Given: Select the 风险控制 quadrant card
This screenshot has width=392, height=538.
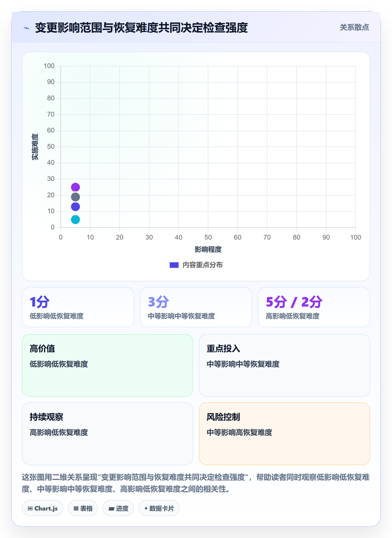Looking at the screenshot, I should (x=284, y=434).
